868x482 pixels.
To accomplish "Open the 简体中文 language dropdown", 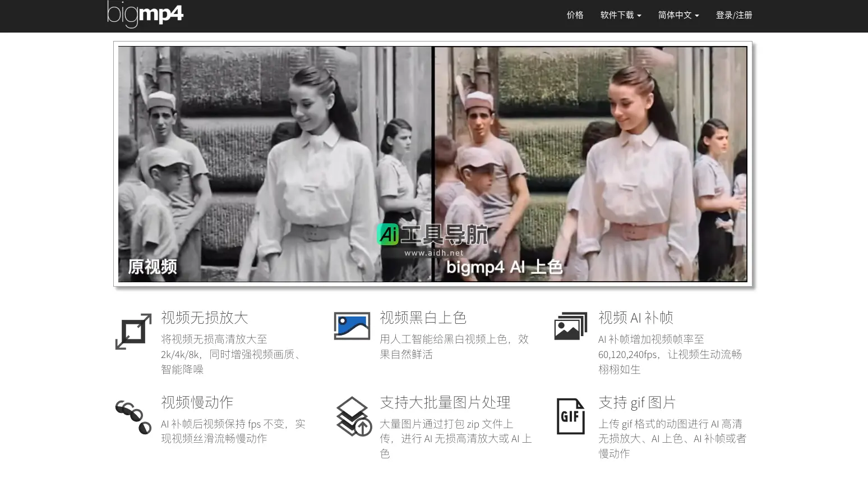I will 678,15.
